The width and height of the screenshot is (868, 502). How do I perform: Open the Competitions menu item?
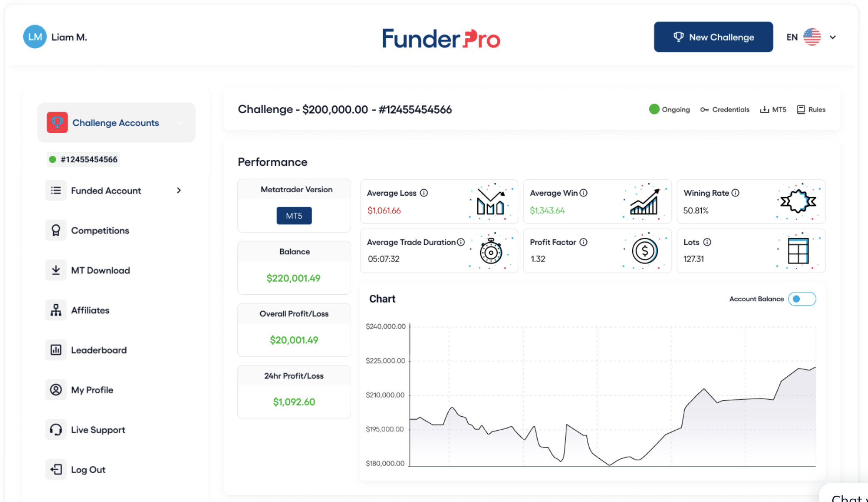[x=100, y=230]
